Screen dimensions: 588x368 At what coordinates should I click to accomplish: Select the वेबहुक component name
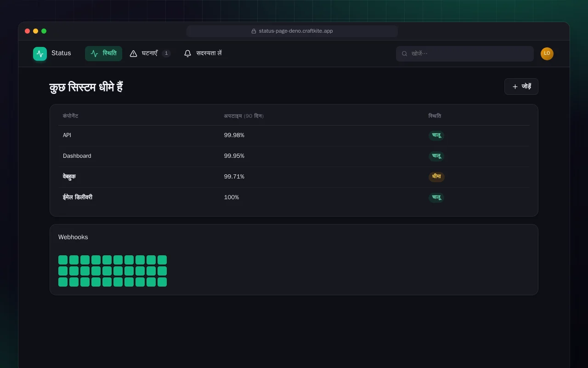[x=69, y=177]
